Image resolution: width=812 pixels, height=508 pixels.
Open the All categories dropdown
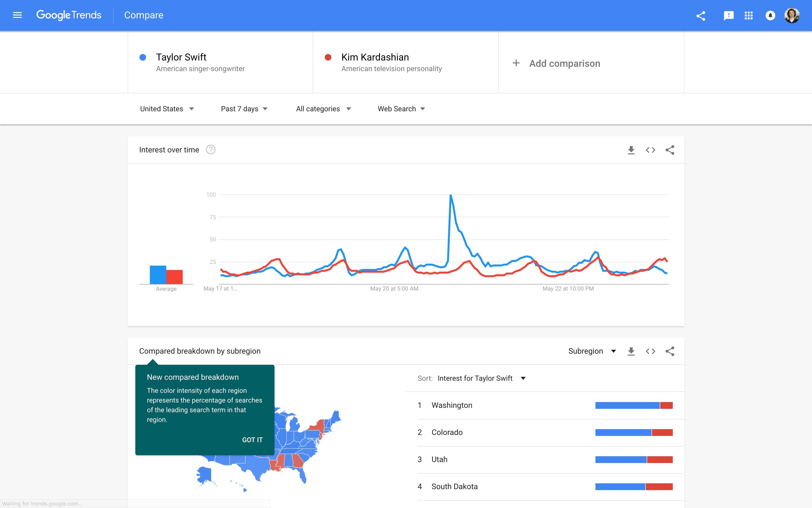click(x=323, y=109)
